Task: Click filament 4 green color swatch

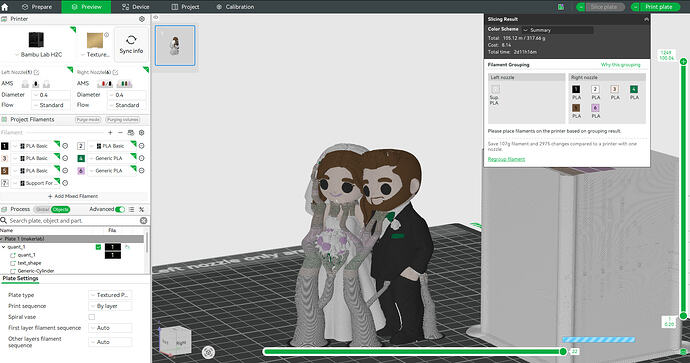Action: pos(81,158)
